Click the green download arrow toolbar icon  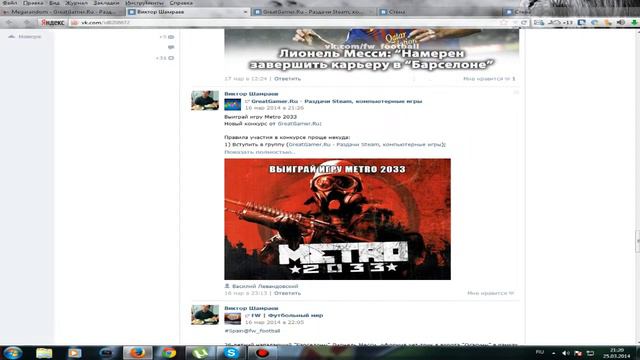[x=634, y=22]
